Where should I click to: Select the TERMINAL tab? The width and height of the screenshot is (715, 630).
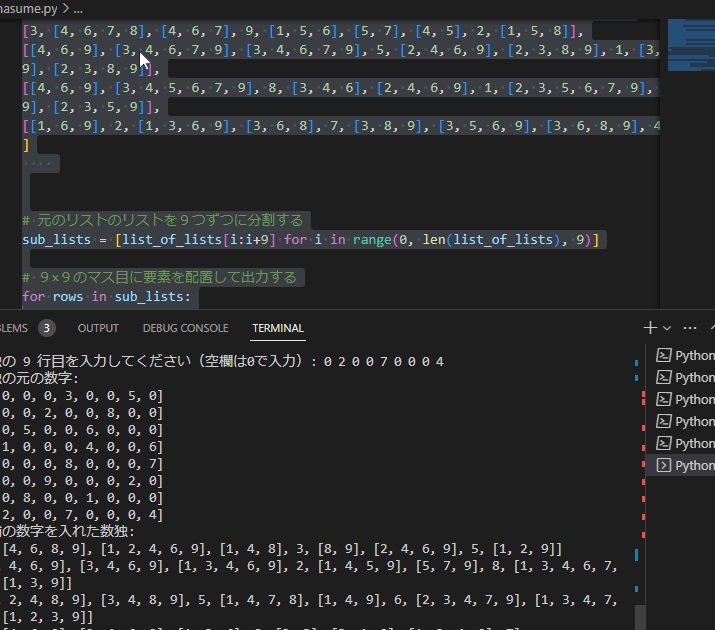point(278,328)
